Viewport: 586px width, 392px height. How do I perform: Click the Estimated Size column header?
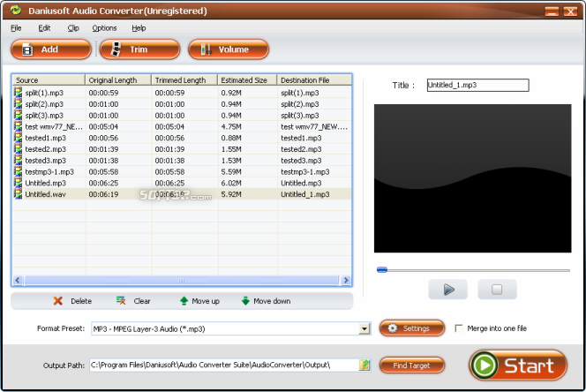(x=247, y=80)
